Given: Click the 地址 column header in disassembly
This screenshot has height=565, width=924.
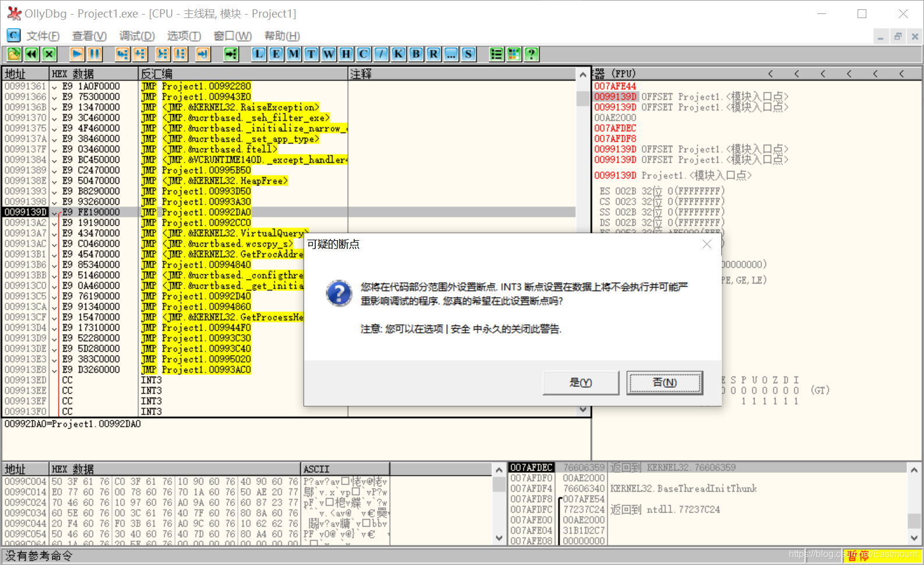Looking at the screenshot, I should click(x=26, y=74).
